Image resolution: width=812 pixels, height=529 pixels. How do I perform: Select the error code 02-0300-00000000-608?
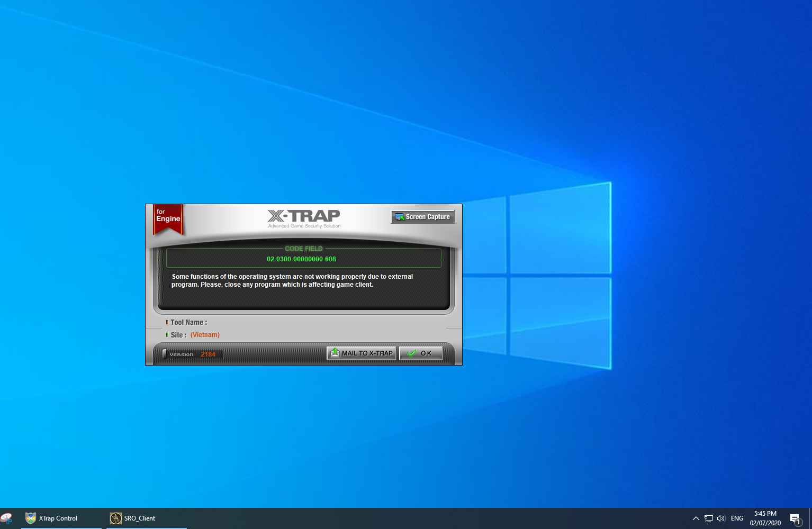(x=301, y=259)
